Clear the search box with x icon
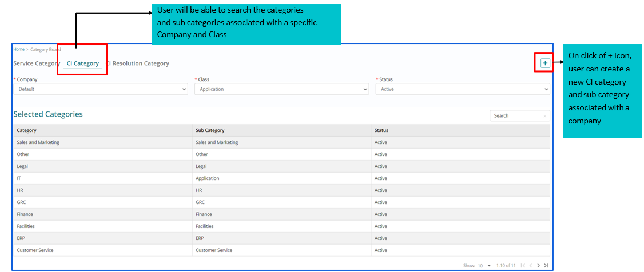The image size is (644, 272). pos(544,116)
